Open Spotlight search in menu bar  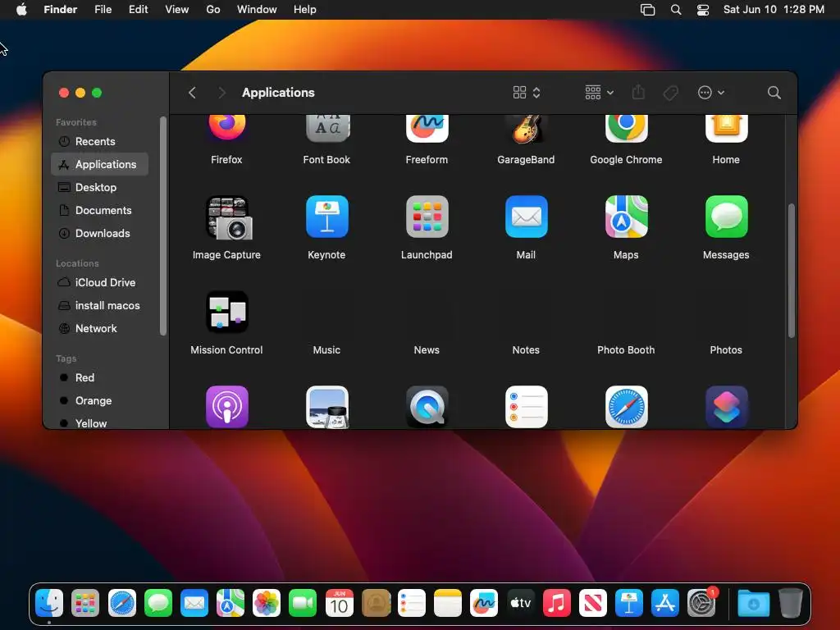(676, 10)
